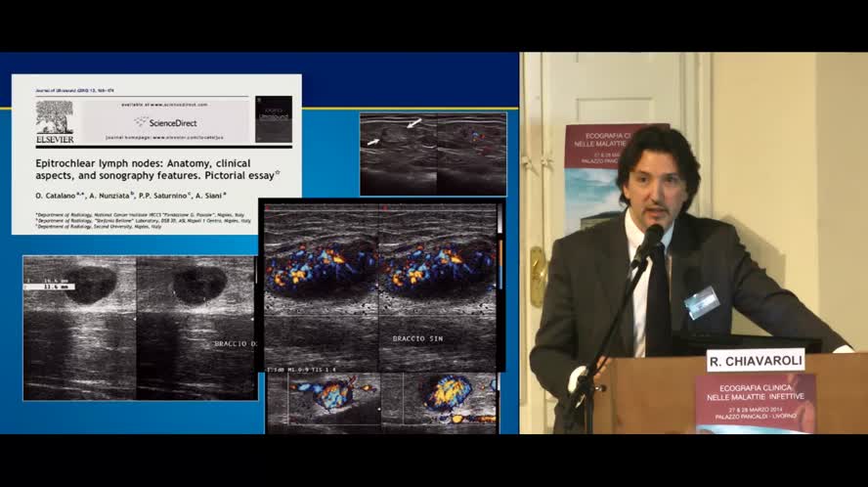Click the brass door handle
Screen dimensions: 868x487
[538, 276]
